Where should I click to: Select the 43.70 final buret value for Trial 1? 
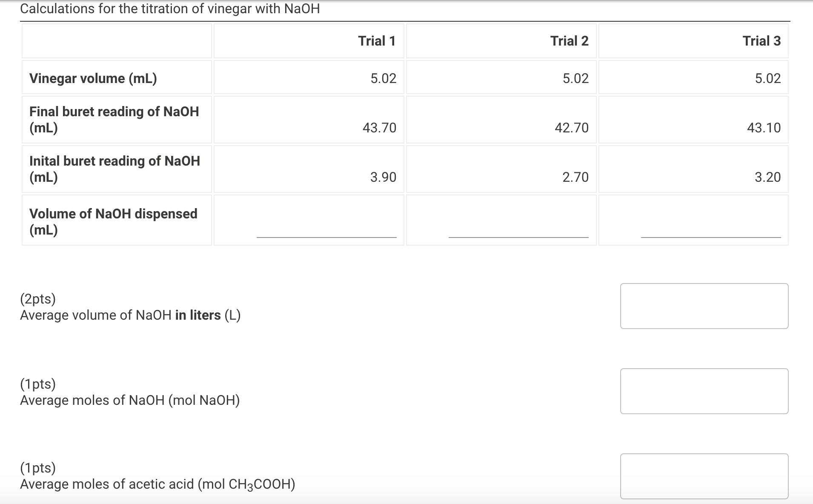[x=379, y=127]
